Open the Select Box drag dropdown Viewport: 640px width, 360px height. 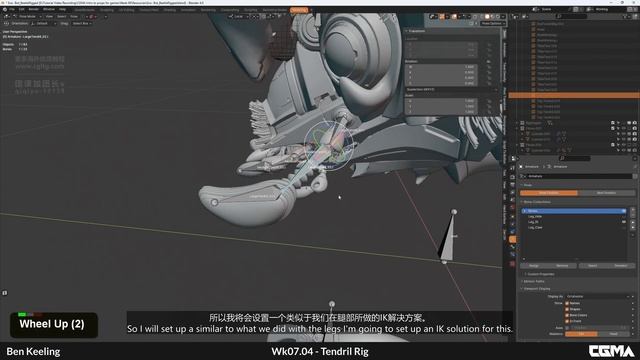click(82, 24)
